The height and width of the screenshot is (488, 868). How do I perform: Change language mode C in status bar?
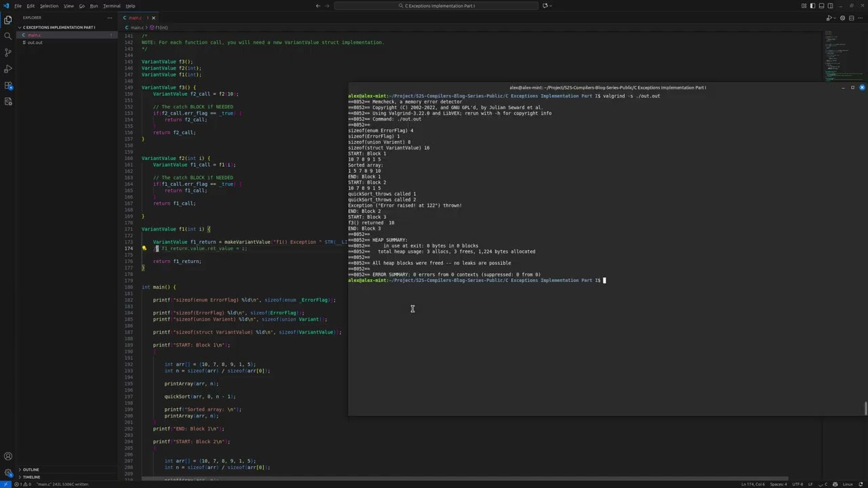[x=827, y=484]
